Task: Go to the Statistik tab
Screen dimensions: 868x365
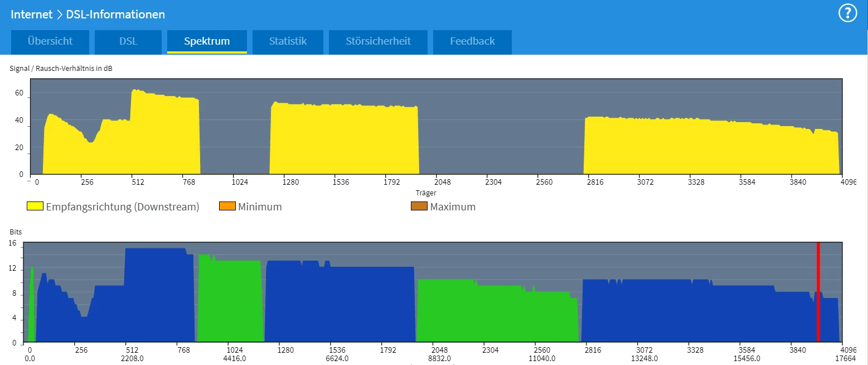Action: (288, 41)
